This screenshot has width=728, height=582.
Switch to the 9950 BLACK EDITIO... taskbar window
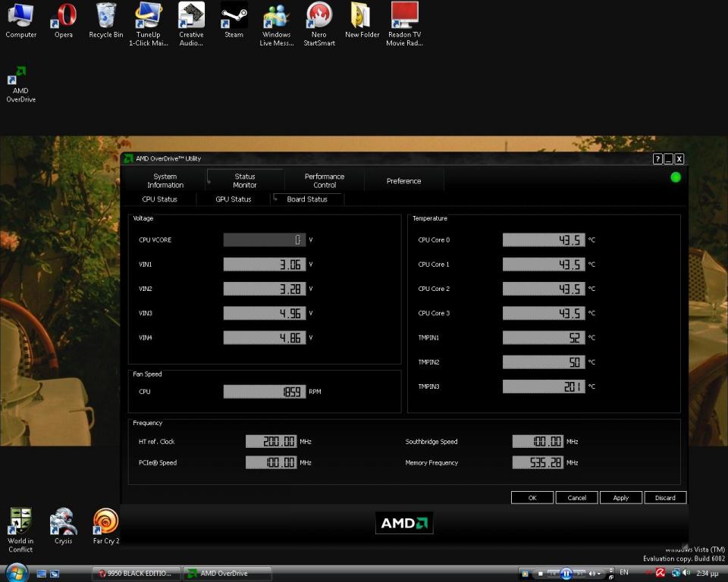[x=136, y=574]
